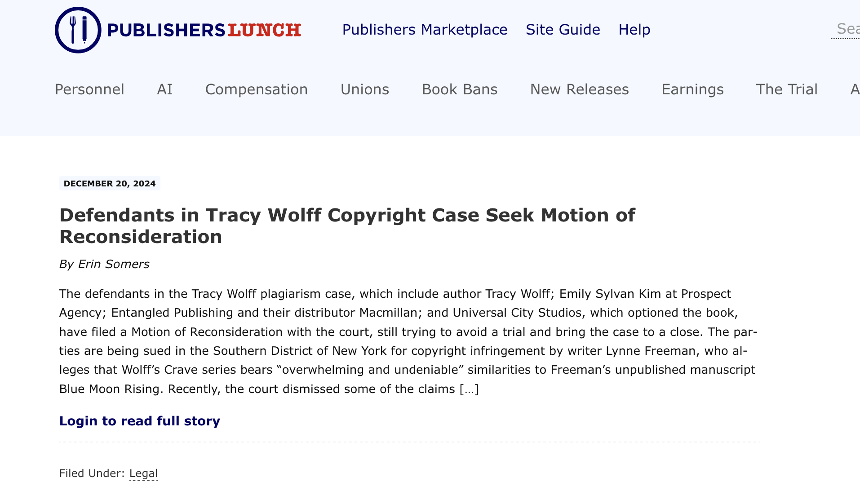
Task: Open The Trial section
Action: pyautogui.click(x=786, y=89)
